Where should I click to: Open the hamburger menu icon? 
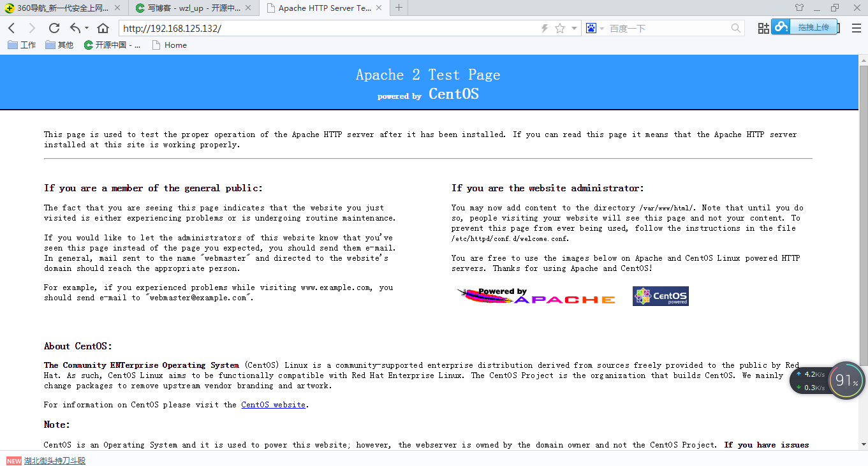856,27
